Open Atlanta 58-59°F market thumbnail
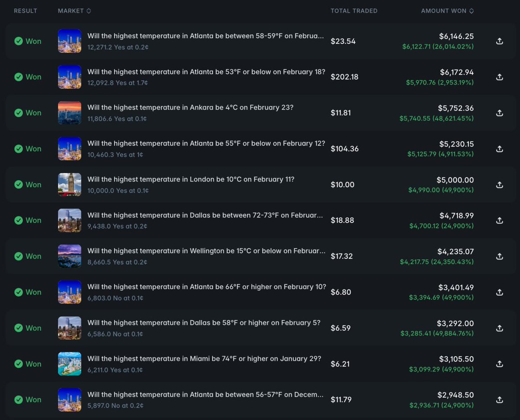 (69, 41)
